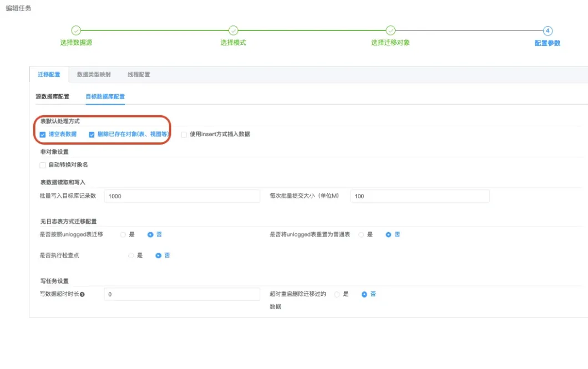Switch to the 数据类型映射 tab
The height and width of the screenshot is (369, 588).
tap(94, 75)
